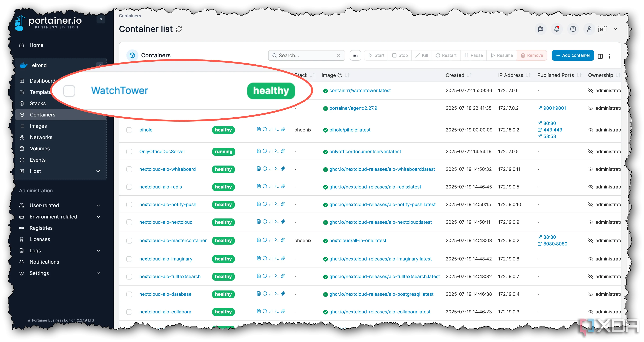Select the nextcloud-aio-mastercontainer checkbox
644x342 pixels.
click(x=129, y=241)
